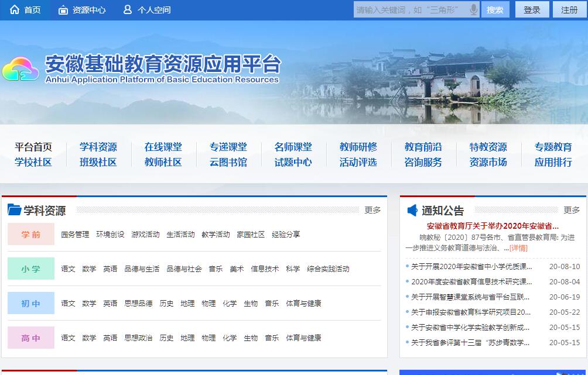Open notice 2020年度安徽省教育信息技术研究课

coord(471,282)
